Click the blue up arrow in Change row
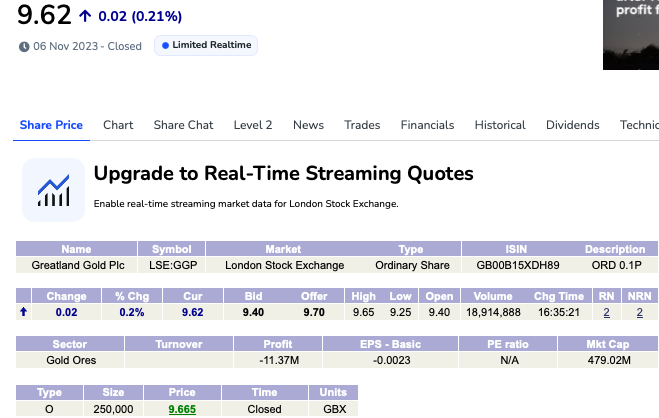This screenshot has height=418, width=659. point(24,312)
